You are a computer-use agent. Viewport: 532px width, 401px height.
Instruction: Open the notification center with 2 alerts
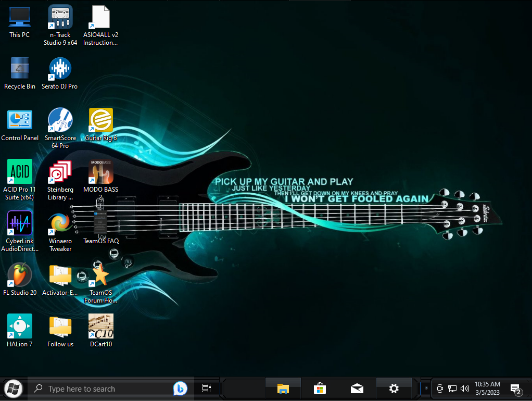(x=516, y=389)
